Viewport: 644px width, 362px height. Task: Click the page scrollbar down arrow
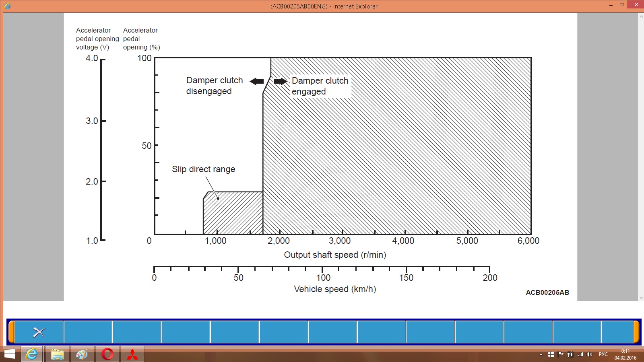click(x=641, y=298)
